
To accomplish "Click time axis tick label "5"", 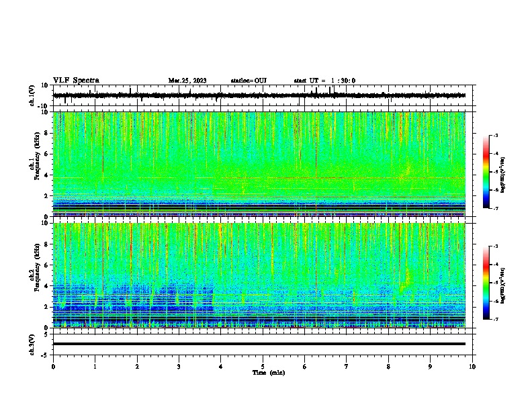I will (x=263, y=367).
